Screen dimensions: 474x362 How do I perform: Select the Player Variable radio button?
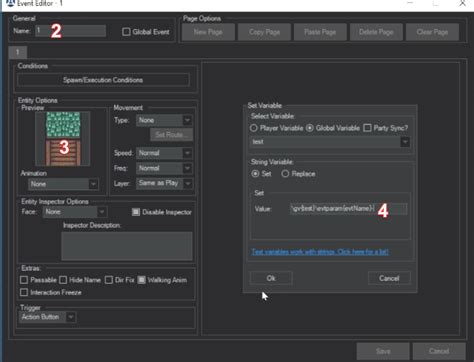[x=254, y=128]
